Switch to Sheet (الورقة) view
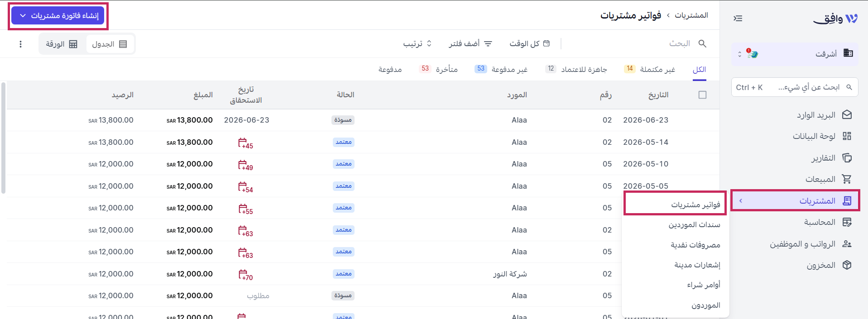868x319 pixels. pyautogui.click(x=62, y=44)
